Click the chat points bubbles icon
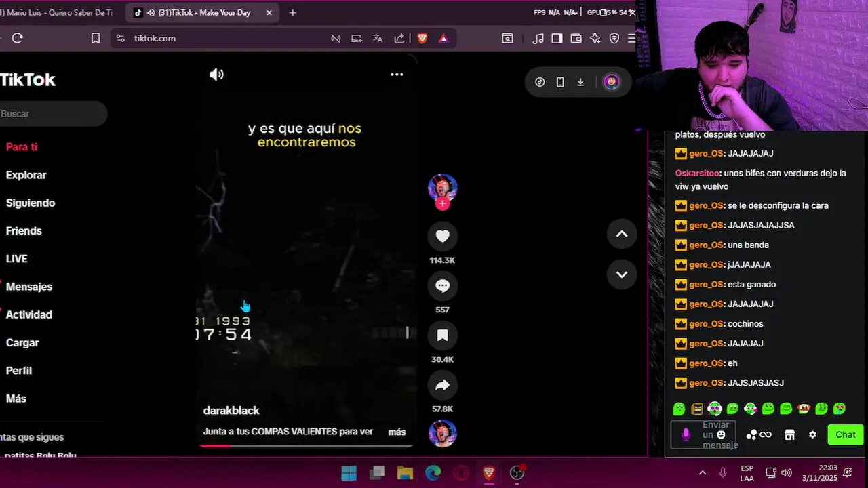The width and height of the screenshot is (868, 488). pos(751,435)
